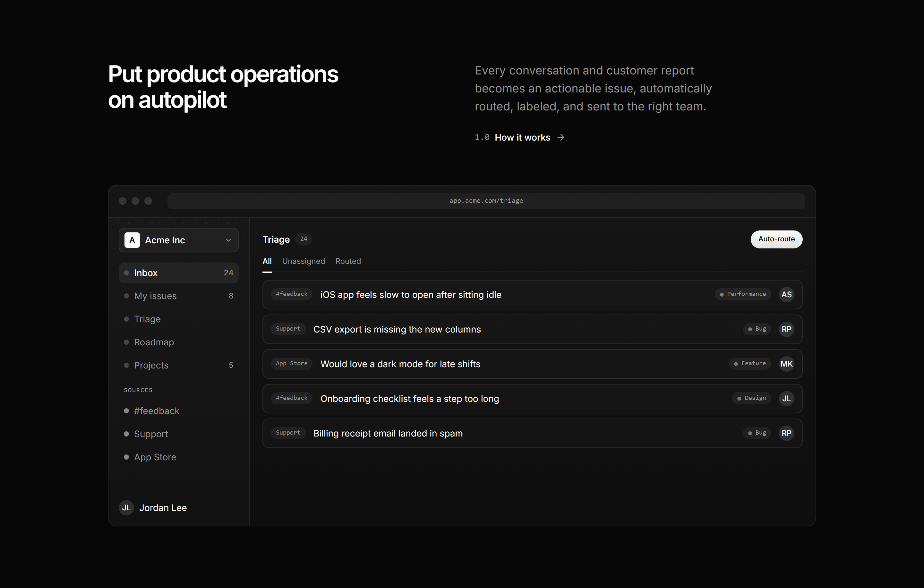Viewport: 924px width, 588px height.
Task: Click the 24 count badge beside Triage heading
Action: 304,239
